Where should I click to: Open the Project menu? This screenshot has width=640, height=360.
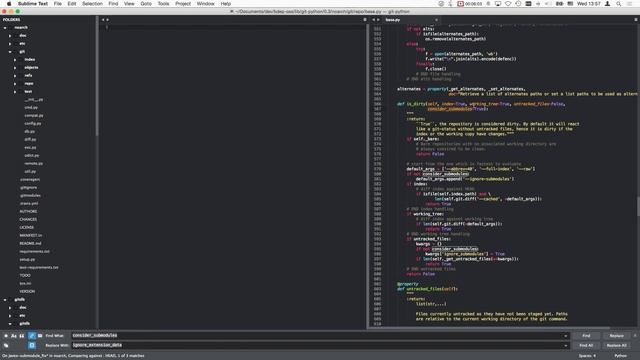[183, 4]
